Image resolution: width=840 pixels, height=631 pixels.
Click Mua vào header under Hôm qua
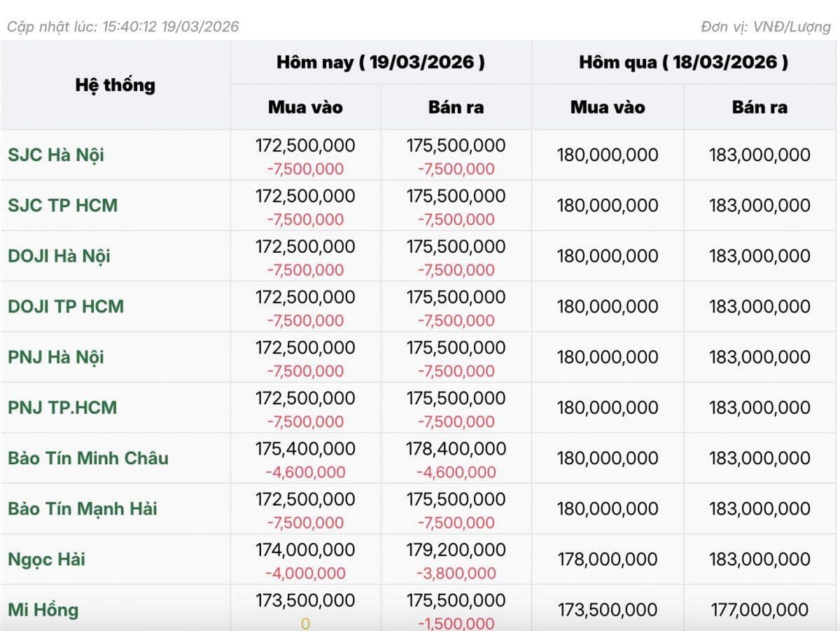tap(608, 107)
